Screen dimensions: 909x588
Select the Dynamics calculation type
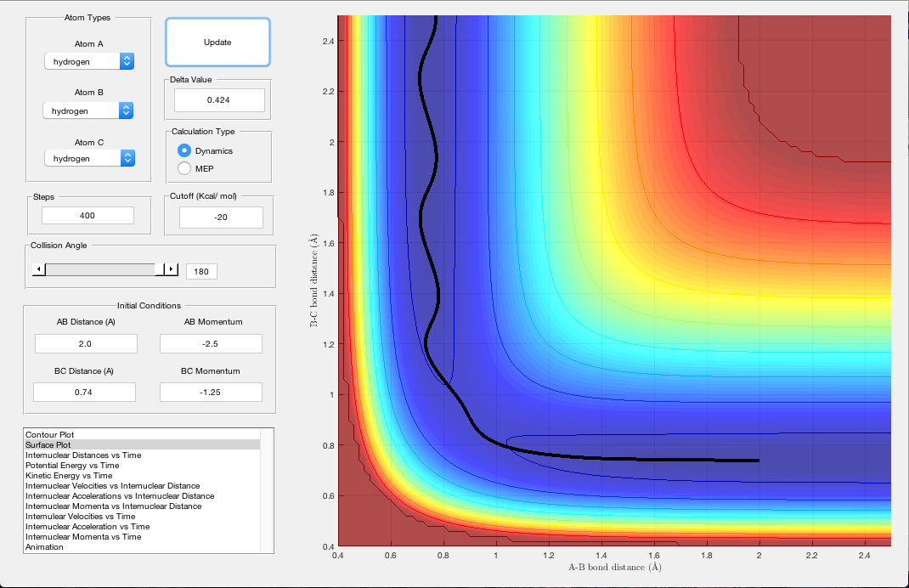click(184, 150)
